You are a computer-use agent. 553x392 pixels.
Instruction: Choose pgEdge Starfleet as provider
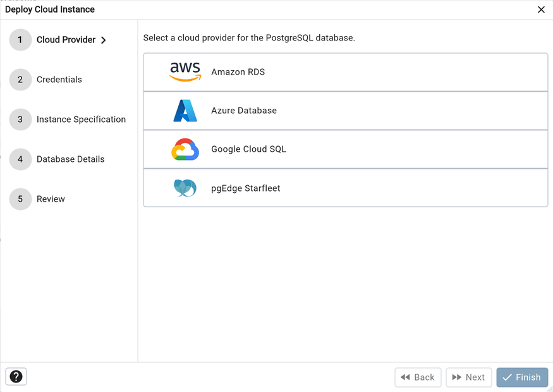(346, 188)
